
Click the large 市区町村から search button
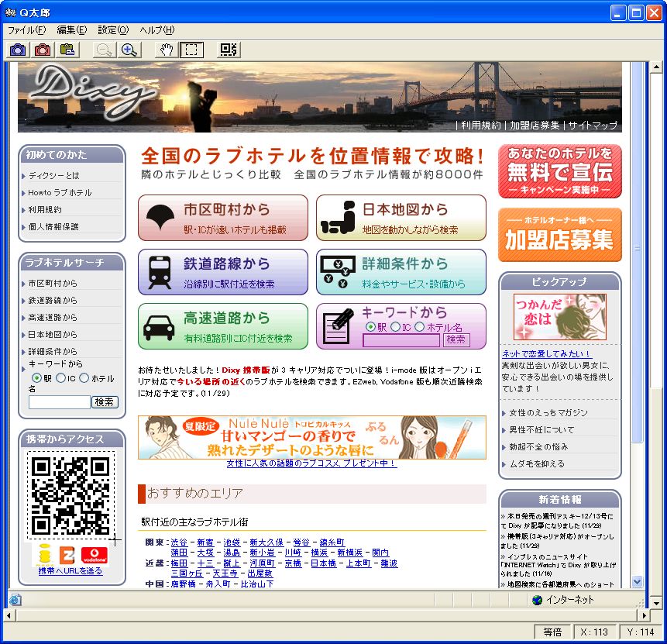click(x=223, y=218)
